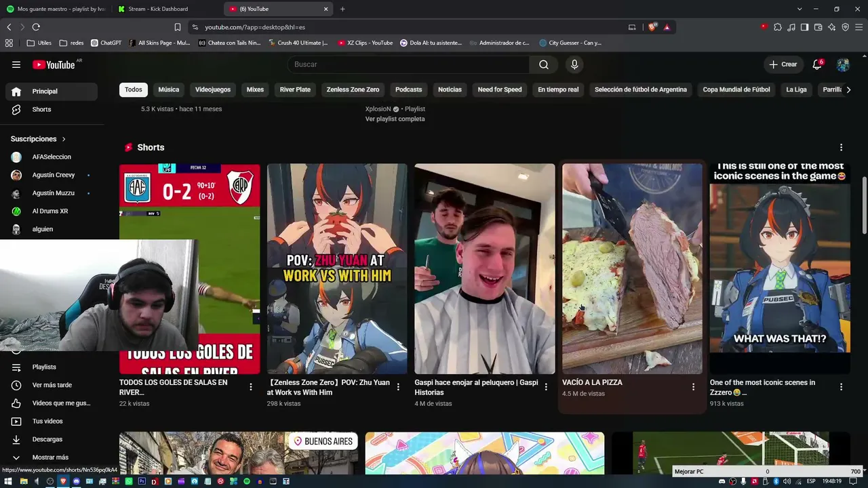Image resolution: width=868 pixels, height=488 pixels.
Task: Open options for Salas goles short
Action: point(250,387)
